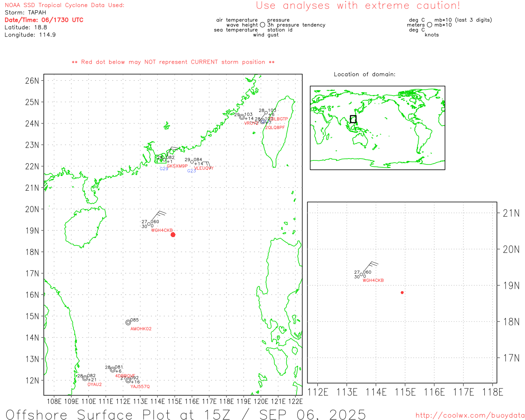This screenshot has height=420, width=525.
Task: Click 'air temperature' legend label
Action: [237, 20]
